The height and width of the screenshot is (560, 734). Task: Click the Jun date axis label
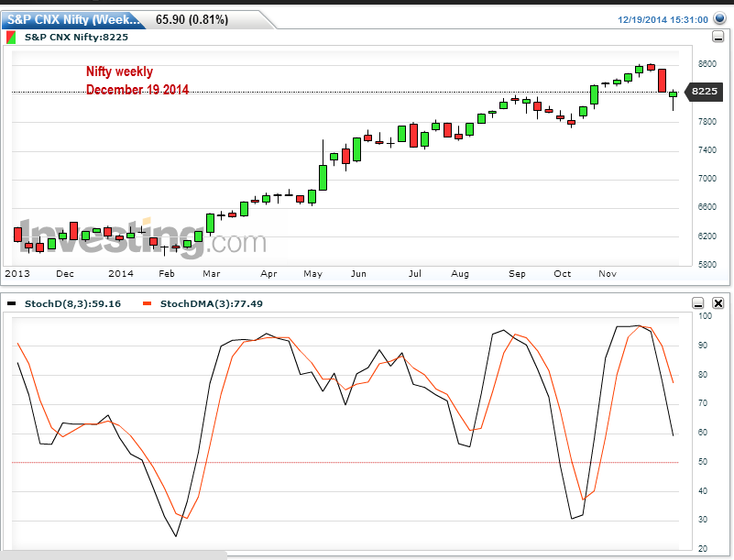point(358,274)
